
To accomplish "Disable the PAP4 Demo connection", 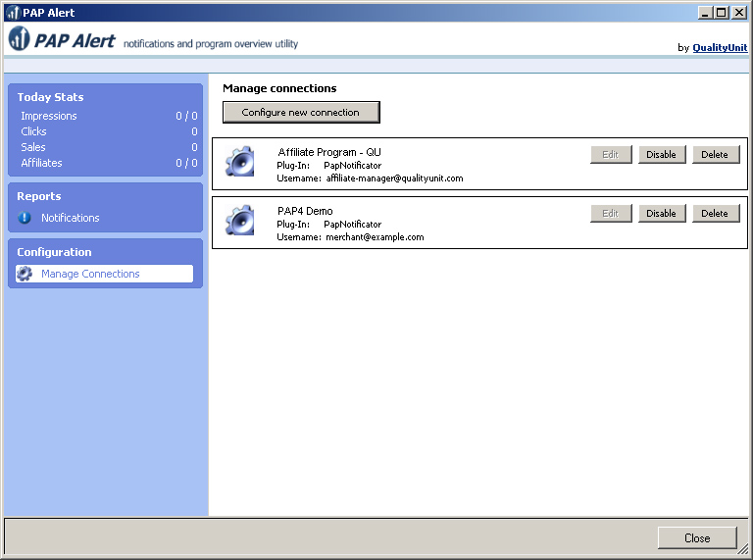I will click(x=662, y=213).
